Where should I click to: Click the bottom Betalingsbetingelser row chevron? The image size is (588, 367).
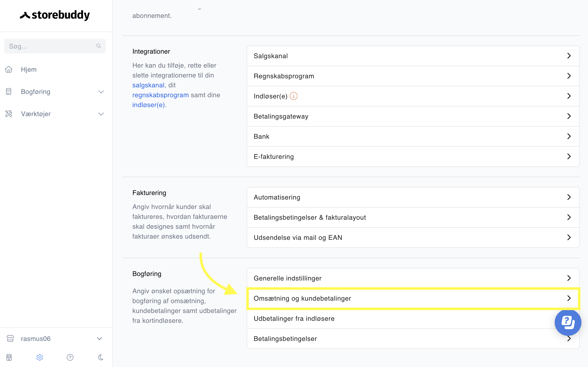pos(569,339)
